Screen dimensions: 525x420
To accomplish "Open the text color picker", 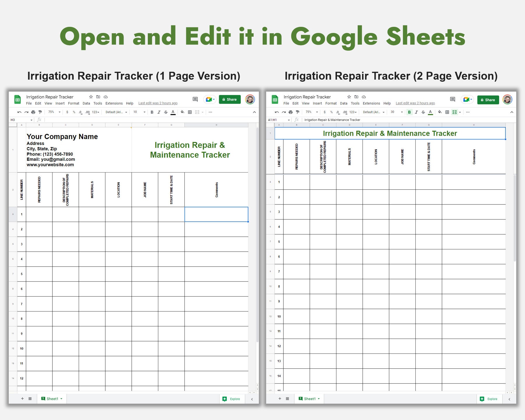I will tap(173, 112).
